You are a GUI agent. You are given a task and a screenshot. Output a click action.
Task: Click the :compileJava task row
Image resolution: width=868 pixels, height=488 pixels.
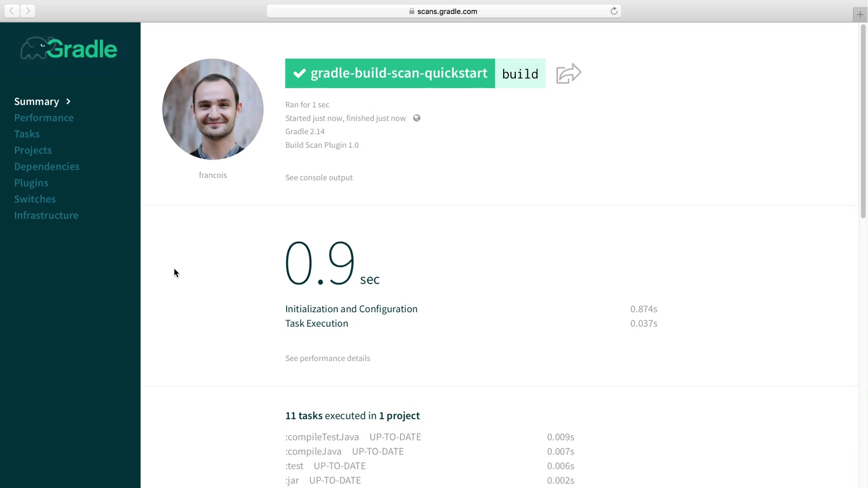[429, 451]
